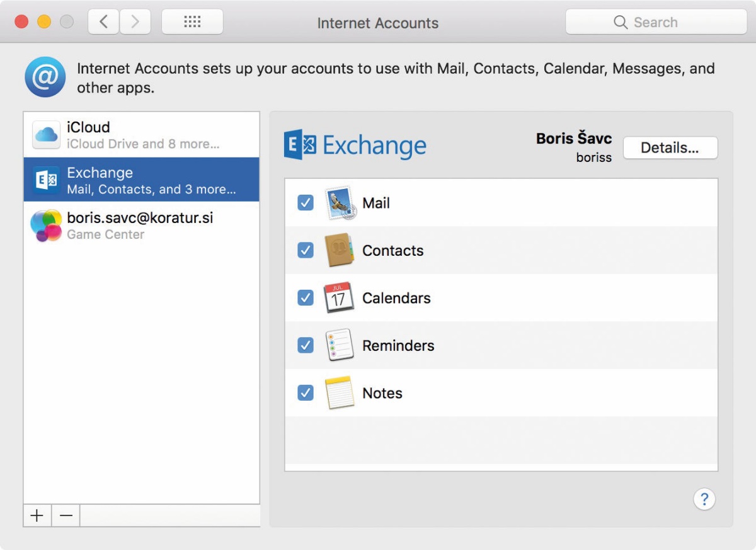Go back with the left arrow button
The width and height of the screenshot is (756, 550).
(x=104, y=22)
